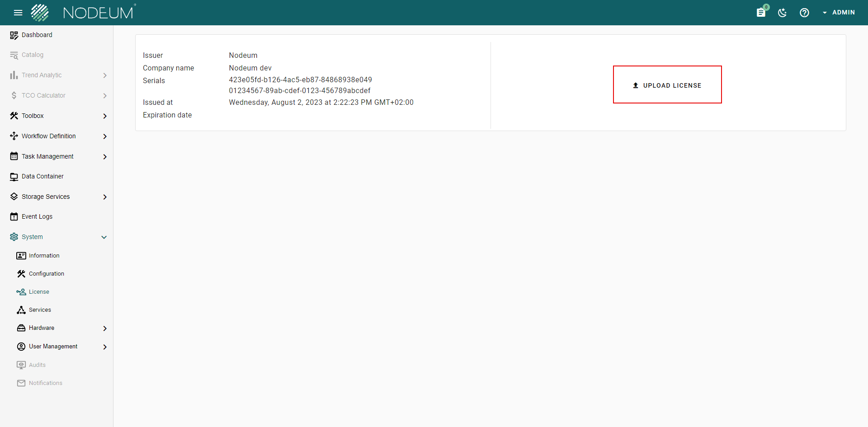Image resolution: width=868 pixels, height=427 pixels.
Task: Expand the Storage Services chevron
Action: (x=105, y=197)
